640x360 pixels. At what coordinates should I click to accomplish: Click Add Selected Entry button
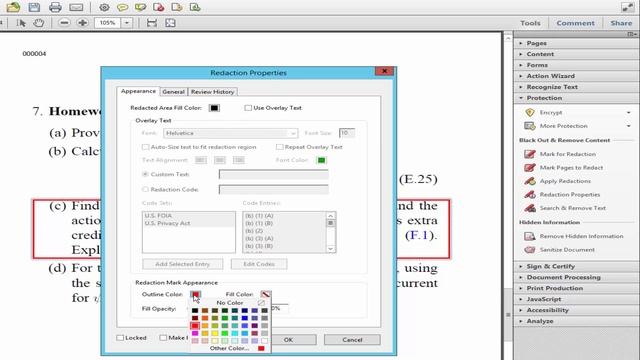tap(182, 264)
